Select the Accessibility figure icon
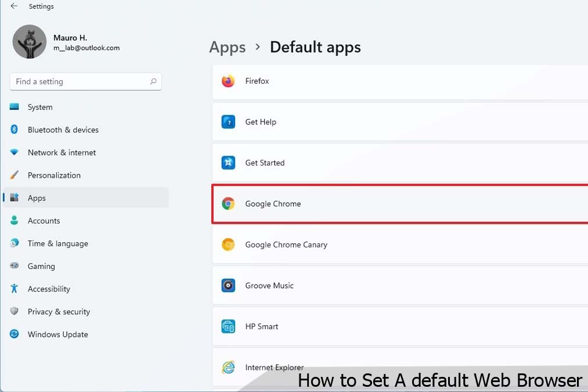 point(15,289)
